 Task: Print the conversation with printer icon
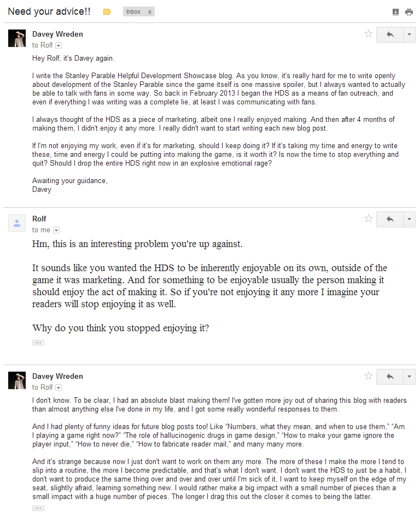(409, 12)
